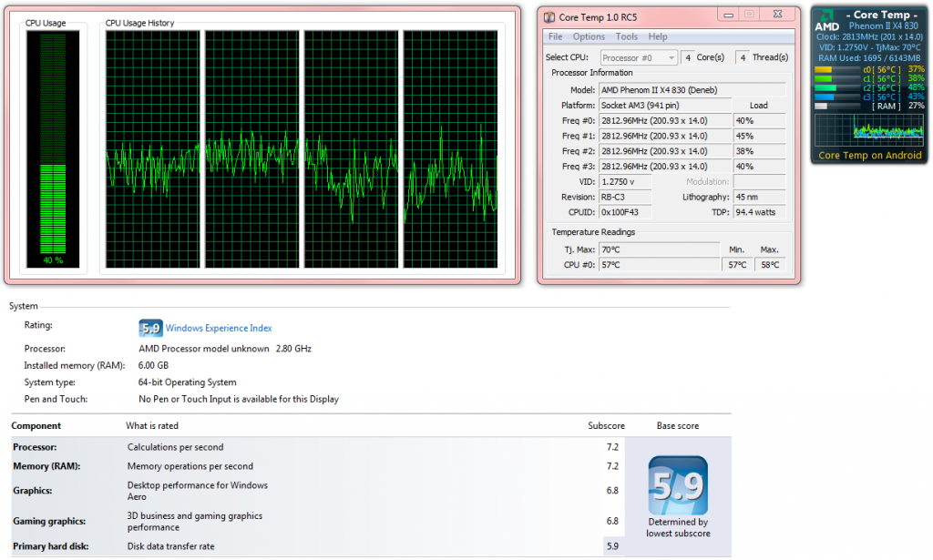
Task: Click the CPU #0 Max. temperature value 58°C
Action: [770, 265]
